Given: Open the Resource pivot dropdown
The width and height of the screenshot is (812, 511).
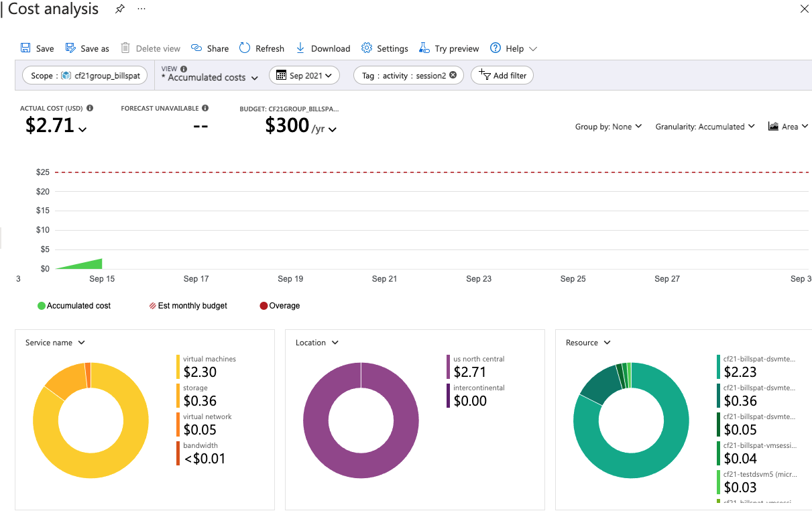Looking at the screenshot, I should (588, 343).
